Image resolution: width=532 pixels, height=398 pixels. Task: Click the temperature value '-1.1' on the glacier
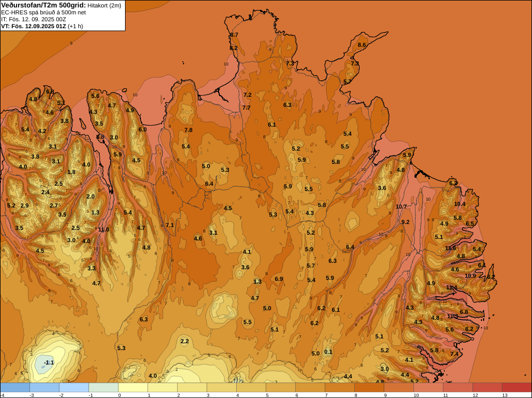49,362
